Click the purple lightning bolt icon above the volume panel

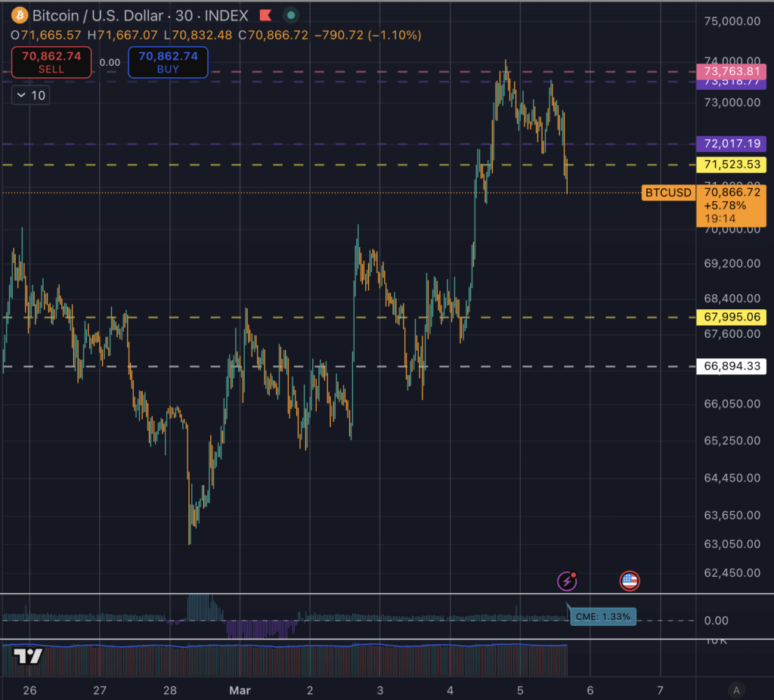pyautogui.click(x=567, y=581)
